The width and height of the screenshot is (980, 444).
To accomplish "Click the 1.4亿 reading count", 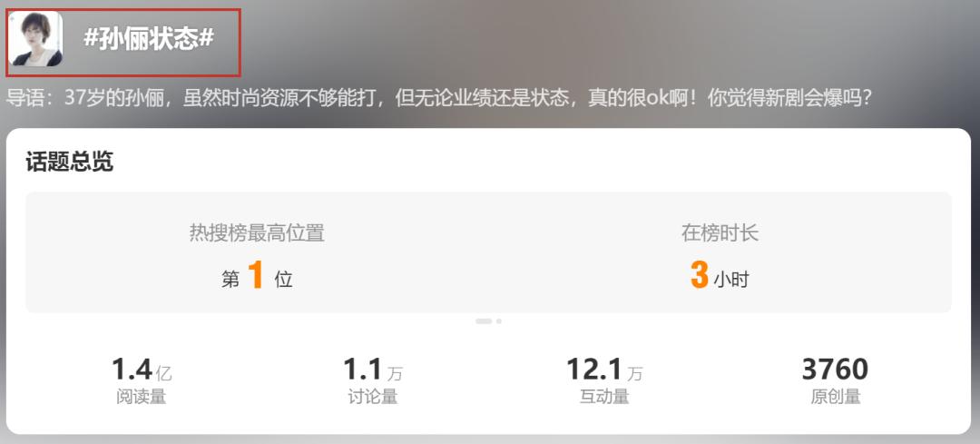I will point(142,370).
